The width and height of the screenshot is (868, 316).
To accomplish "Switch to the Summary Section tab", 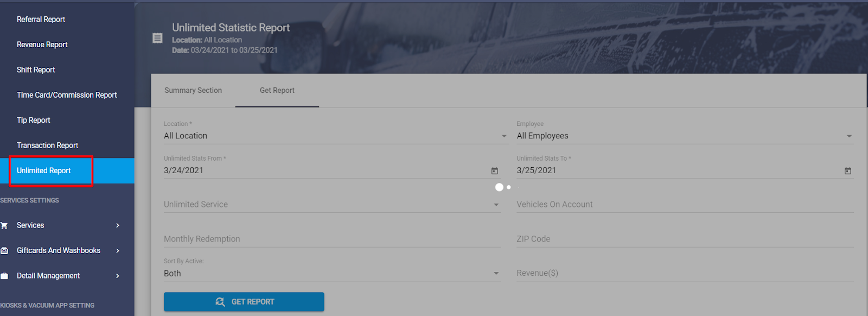I will 193,91.
